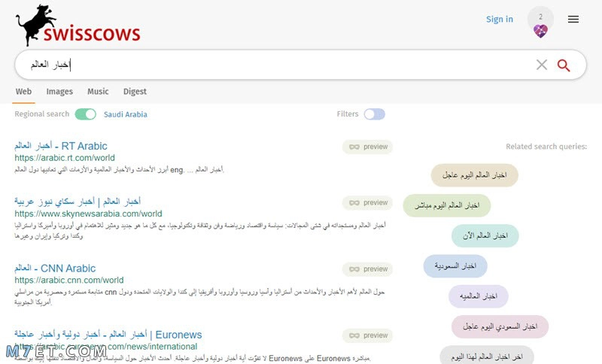
Task: Click the Filters label
Action: point(348,114)
